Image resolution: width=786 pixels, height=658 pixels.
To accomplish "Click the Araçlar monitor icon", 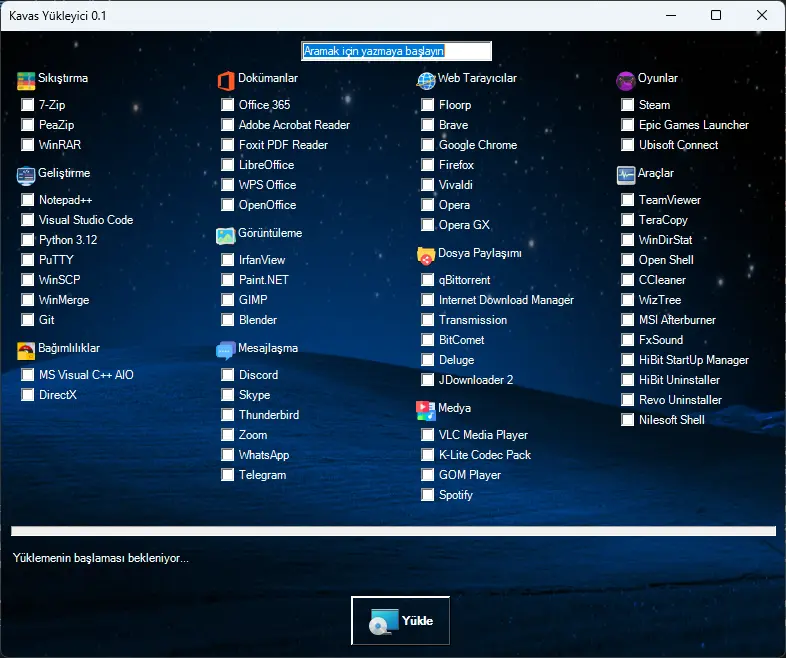I will point(626,175).
